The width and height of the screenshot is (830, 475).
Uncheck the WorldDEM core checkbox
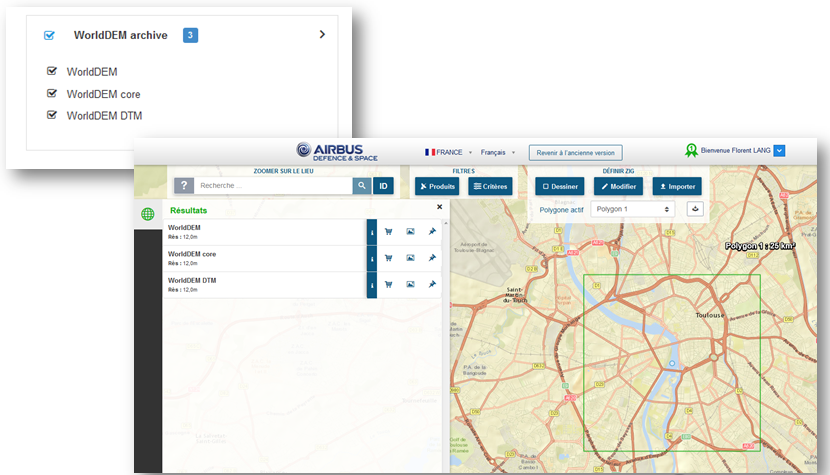[x=52, y=94]
